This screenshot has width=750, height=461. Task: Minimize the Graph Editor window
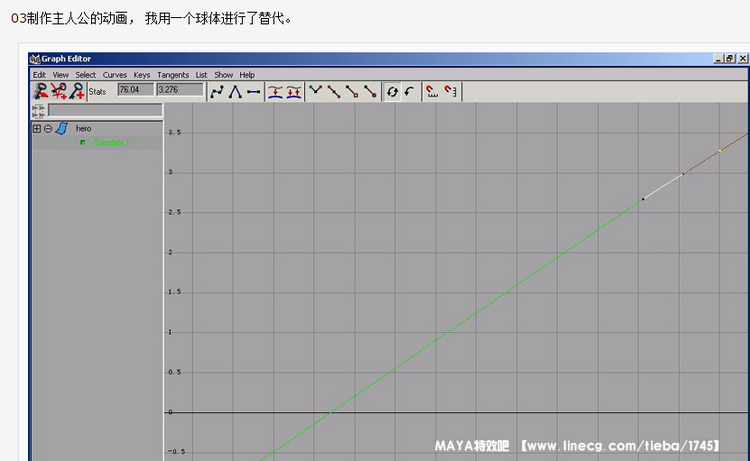pyautogui.click(x=718, y=58)
